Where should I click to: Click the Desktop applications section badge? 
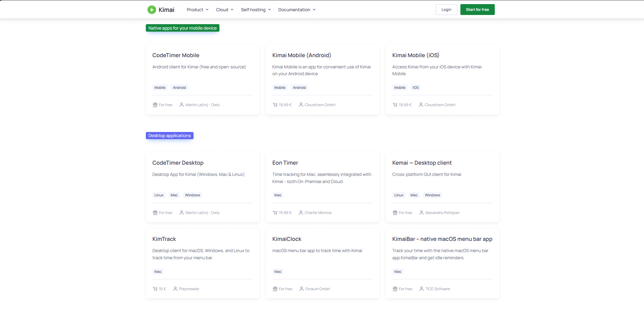169,136
